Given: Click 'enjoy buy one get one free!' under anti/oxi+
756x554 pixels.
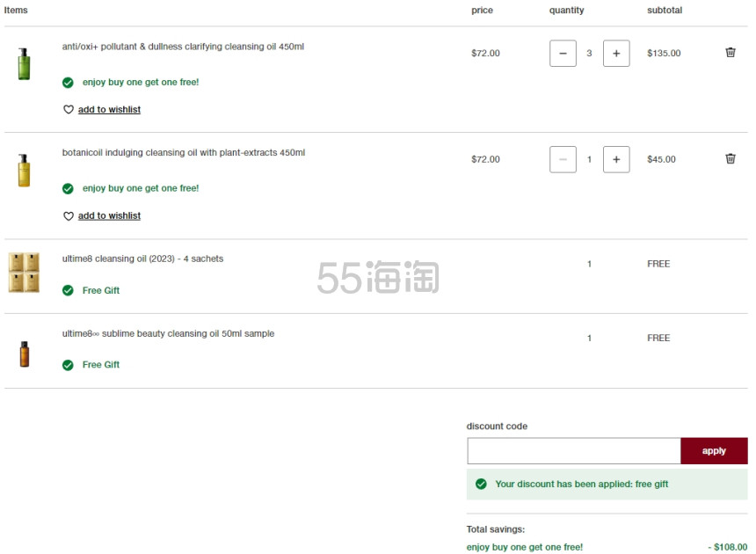Looking at the screenshot, I should click(x=141, y=82).
